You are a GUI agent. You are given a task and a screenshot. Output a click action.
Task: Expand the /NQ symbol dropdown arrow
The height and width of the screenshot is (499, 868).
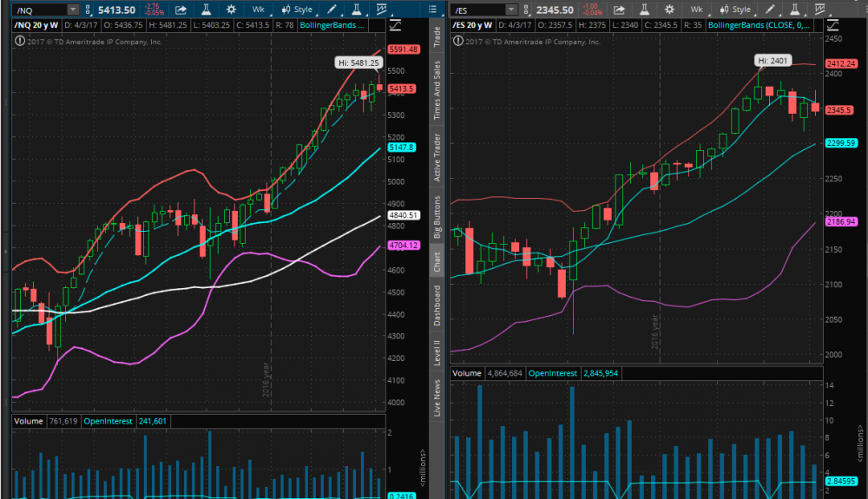pyautogui.click(x=72, y=10)
